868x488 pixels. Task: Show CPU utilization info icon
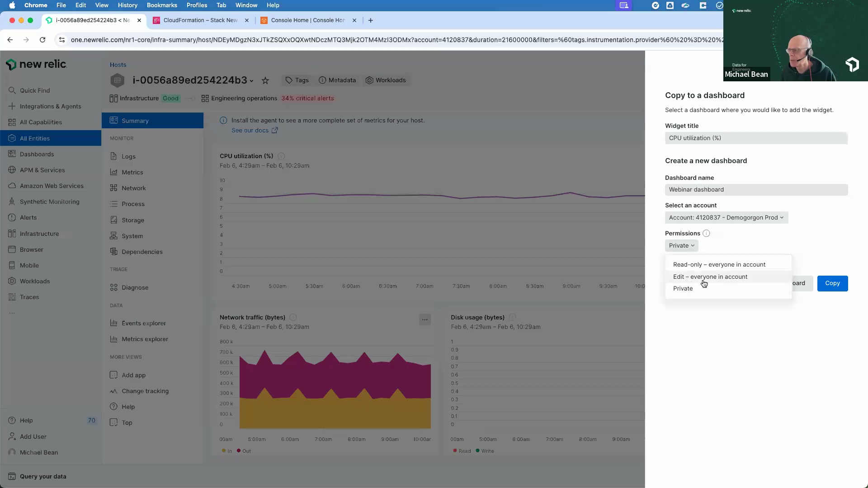(x=281, y=156)
